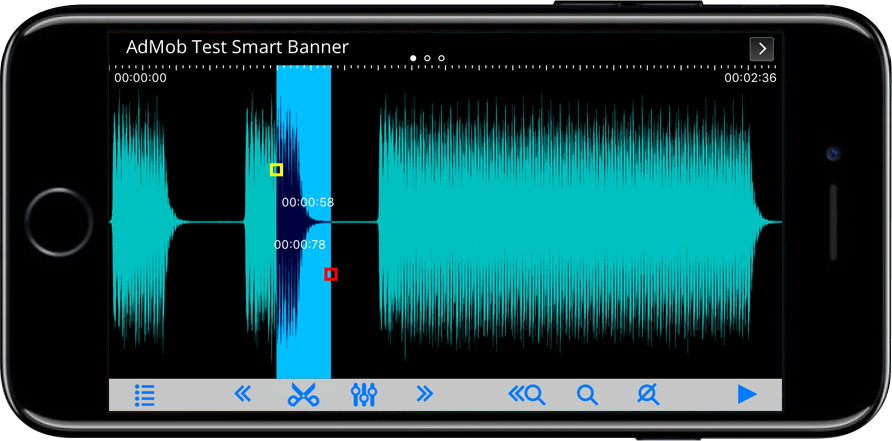This screenshot has width=892, height=441.
Task: Tap the double left chevron icon
Action: 242,393
